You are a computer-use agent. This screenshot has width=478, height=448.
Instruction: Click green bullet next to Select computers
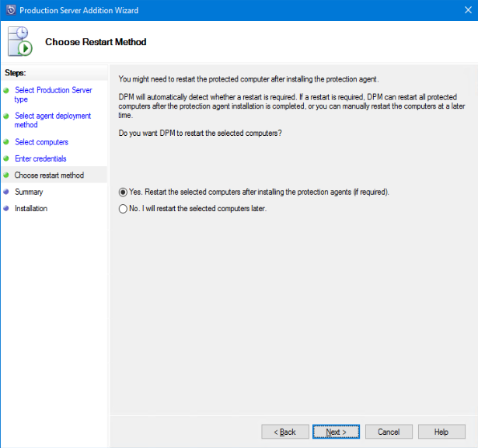click(7, 142)
